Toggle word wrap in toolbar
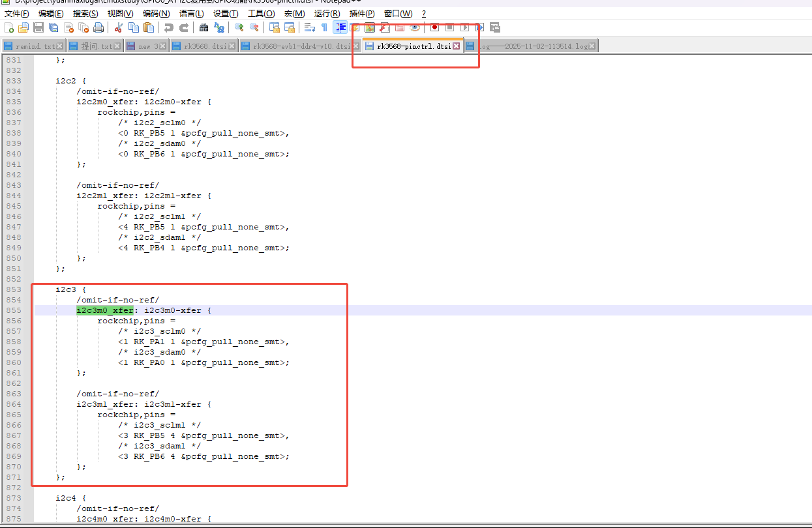812x528 pixels. coord(310,27)
